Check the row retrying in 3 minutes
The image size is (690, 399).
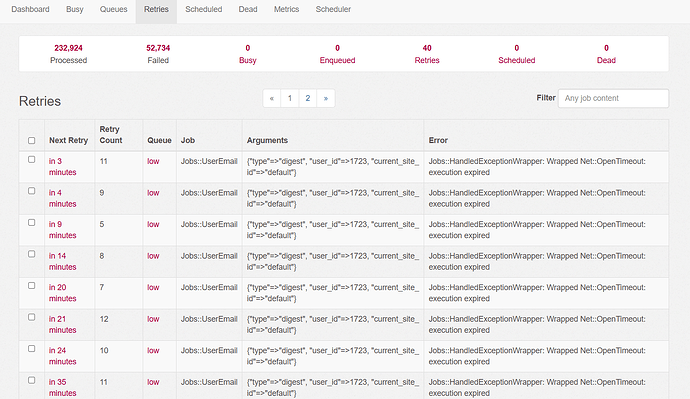(32, 159)
